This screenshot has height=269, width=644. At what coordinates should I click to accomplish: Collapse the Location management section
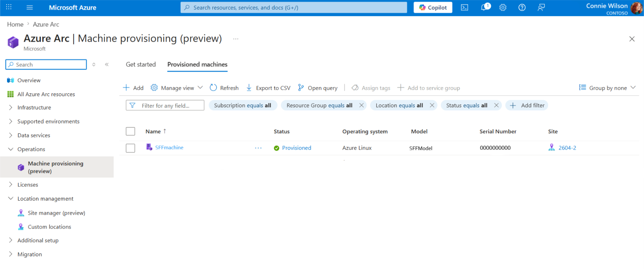coord(45,199)
